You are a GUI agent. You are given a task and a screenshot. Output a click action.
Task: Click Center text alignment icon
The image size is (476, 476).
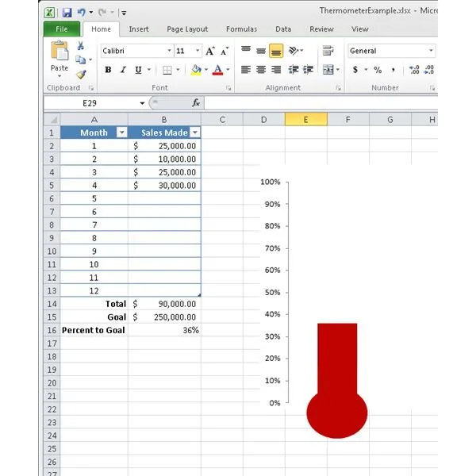(x=261, y=70)
